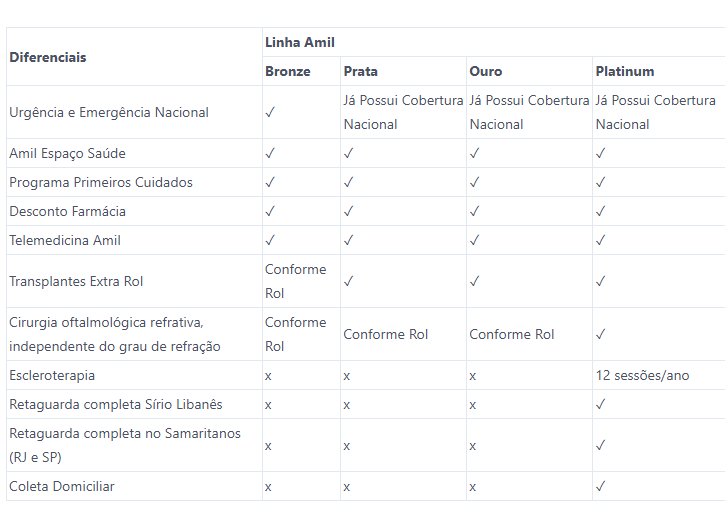Click the Prata checkmark in Amil Espaço Saúde row
Image resolution: width=725 pixels, height=521 pixels.
point(349,153)
